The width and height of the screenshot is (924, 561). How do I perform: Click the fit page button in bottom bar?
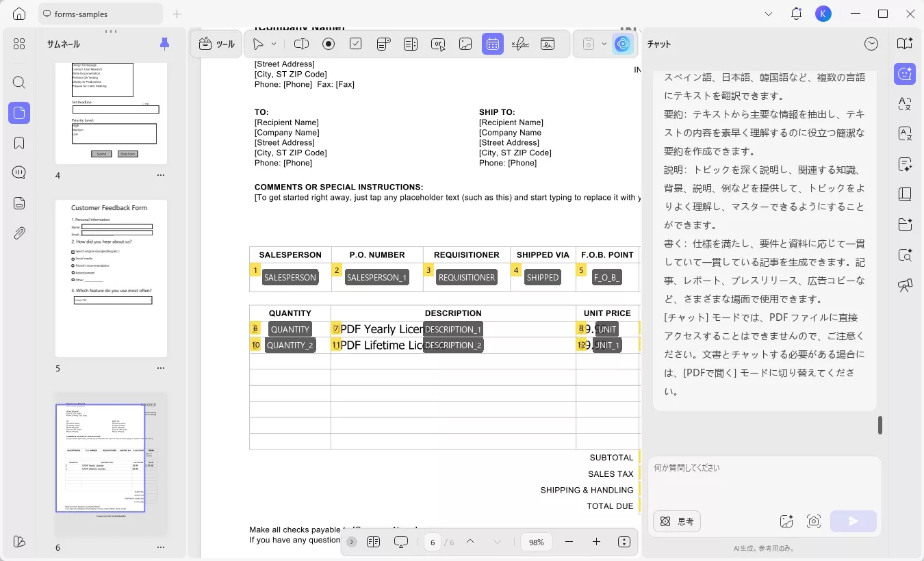624,542
